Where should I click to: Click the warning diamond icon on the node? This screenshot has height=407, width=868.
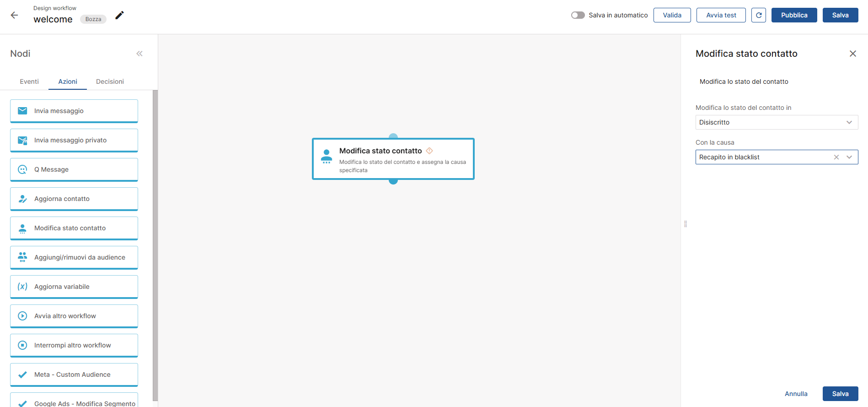(429, 151)
